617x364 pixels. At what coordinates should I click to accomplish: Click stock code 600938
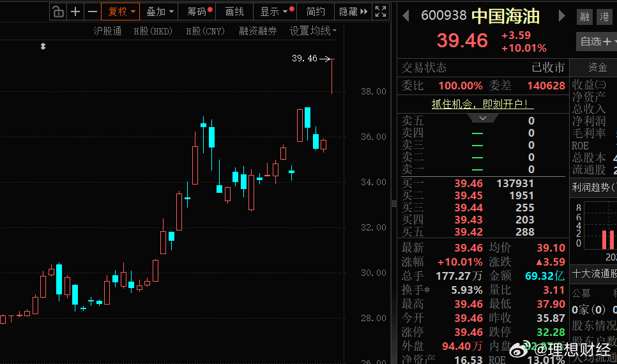coord(443,15)
